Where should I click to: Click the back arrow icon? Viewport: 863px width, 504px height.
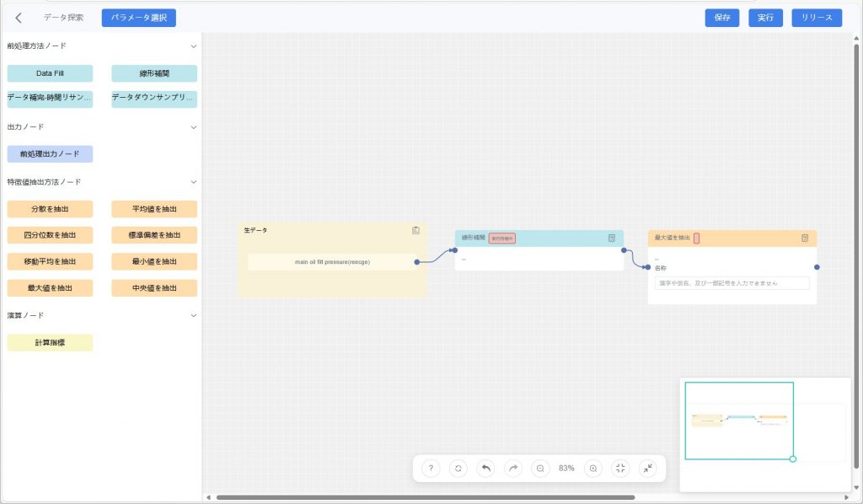point(19,18)
